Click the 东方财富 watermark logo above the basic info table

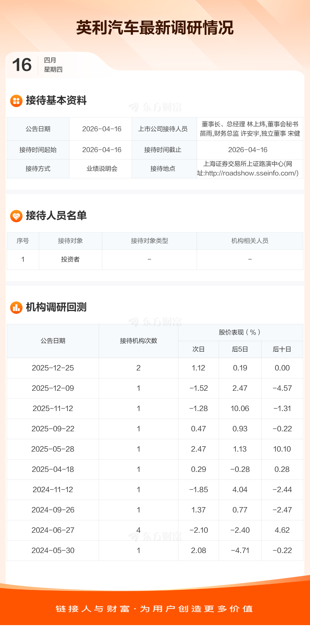tap(155, 107)
